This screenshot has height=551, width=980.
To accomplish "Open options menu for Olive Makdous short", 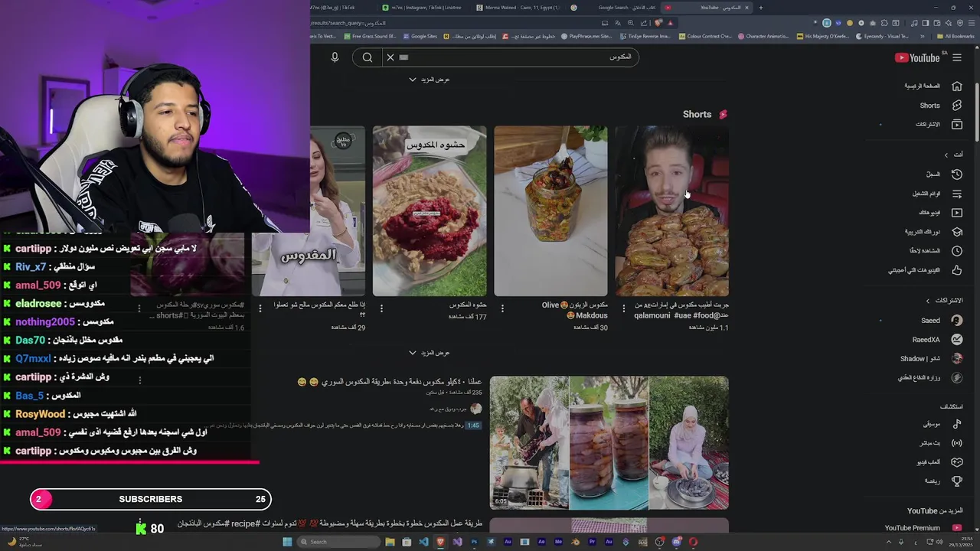I will point(502,308).
